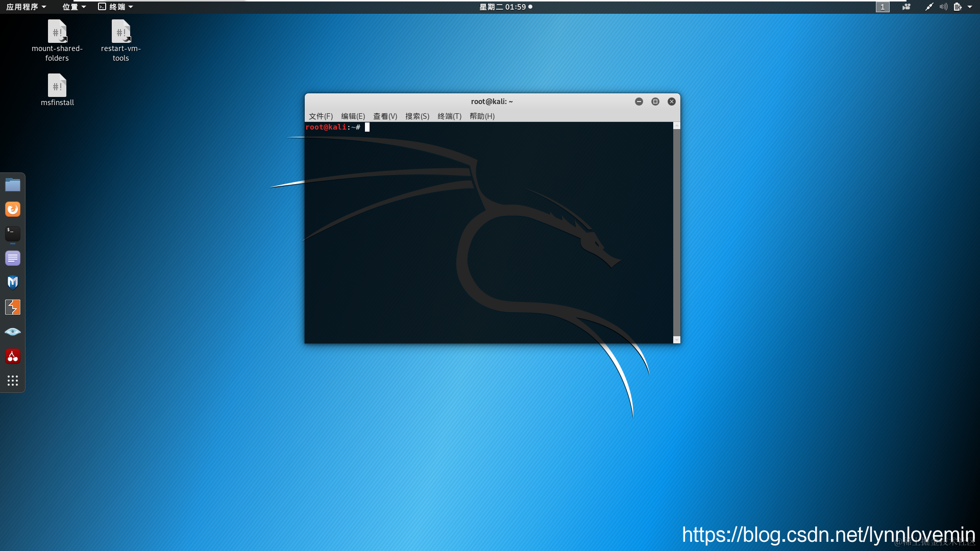Select the msfinstall desktop script
Image resolution: width=980 pixels, height=551 pixels.
click(x=57, y=86)
